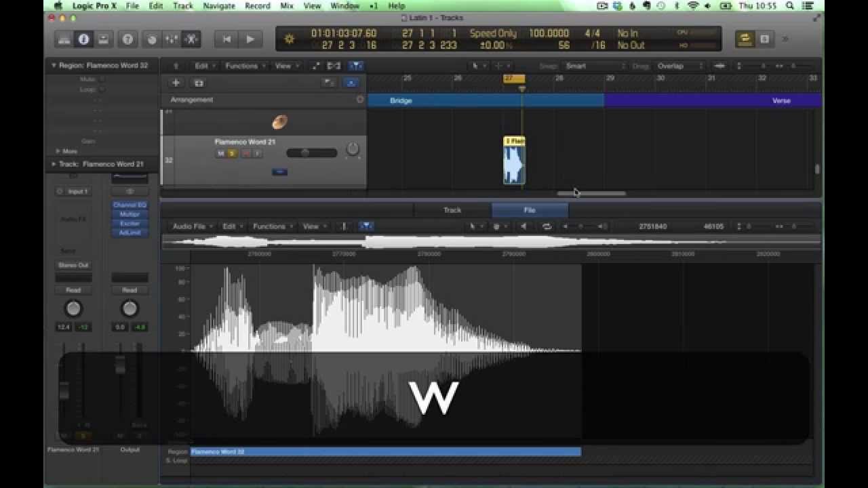Click the Stereo Out output slot

point(73,265)
